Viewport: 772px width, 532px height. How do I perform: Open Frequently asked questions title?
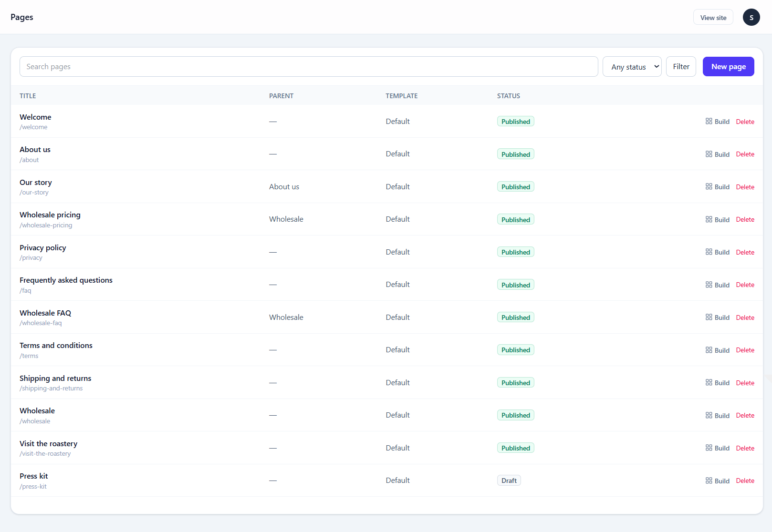(66, 280)
